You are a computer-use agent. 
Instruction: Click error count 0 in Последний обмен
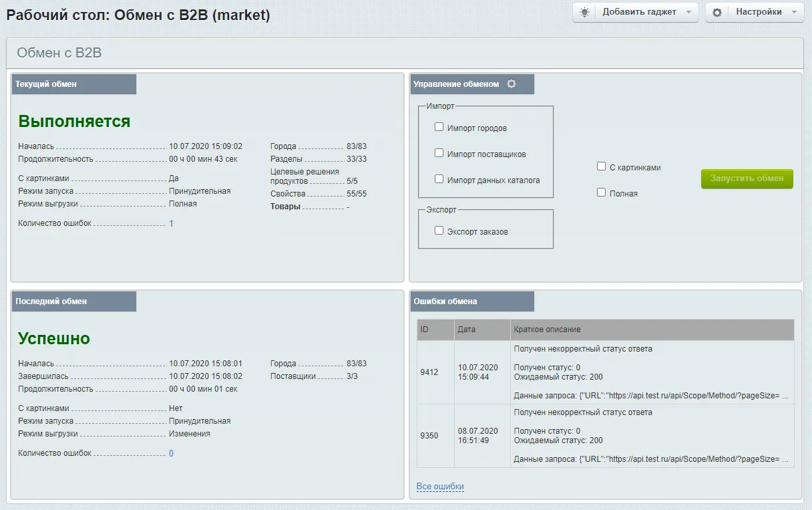(x=171, y=453)
